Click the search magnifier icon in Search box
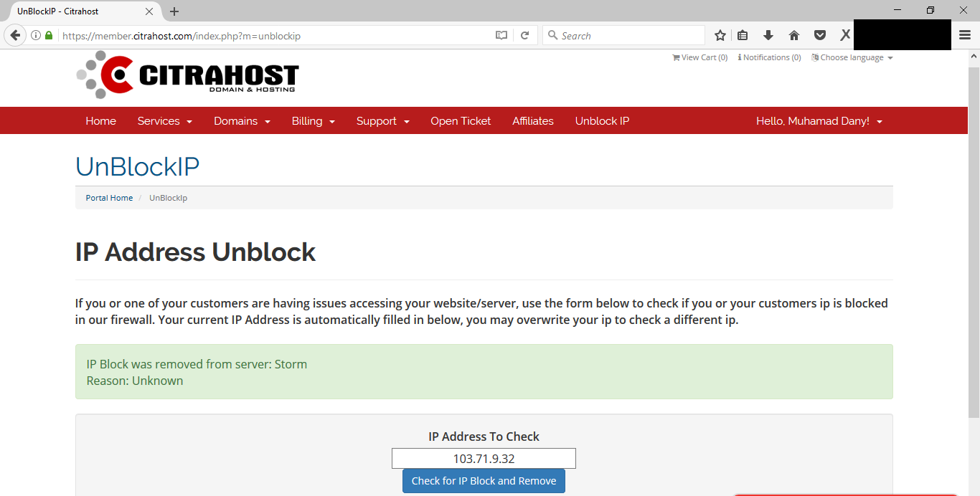 pyautogui.click(x=552, y=35)
